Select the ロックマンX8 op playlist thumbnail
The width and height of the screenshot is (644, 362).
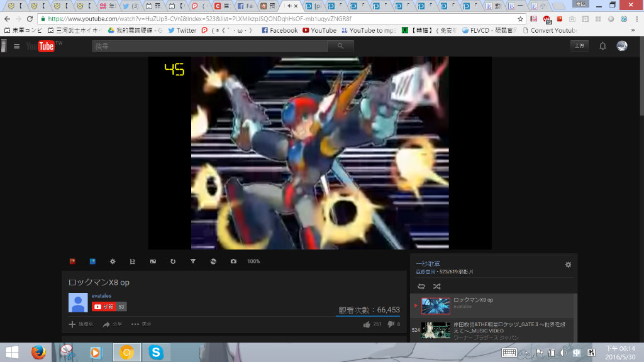pyautogui.click(x=435, y=306)
